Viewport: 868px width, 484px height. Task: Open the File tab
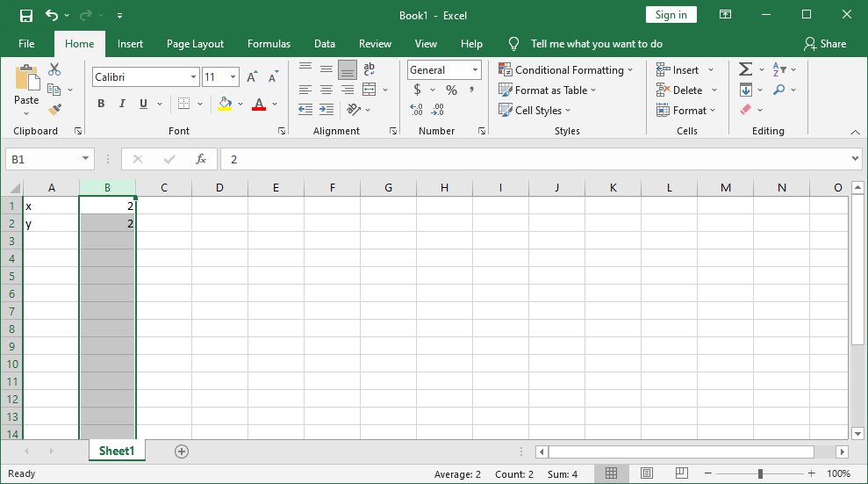(26, 44)
